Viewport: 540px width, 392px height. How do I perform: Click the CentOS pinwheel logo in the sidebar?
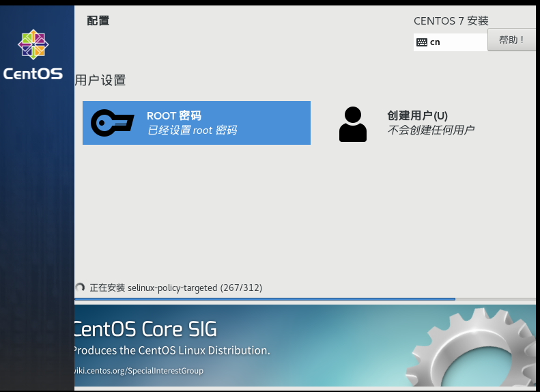pyautogui.click(x=33, y=45)
